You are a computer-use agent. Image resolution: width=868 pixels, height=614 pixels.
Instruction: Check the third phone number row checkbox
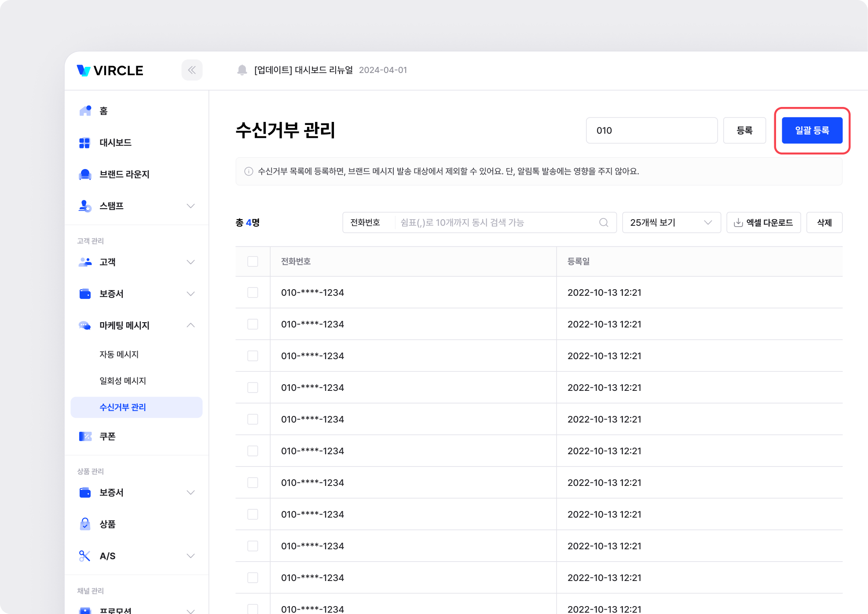click(253, 356)
